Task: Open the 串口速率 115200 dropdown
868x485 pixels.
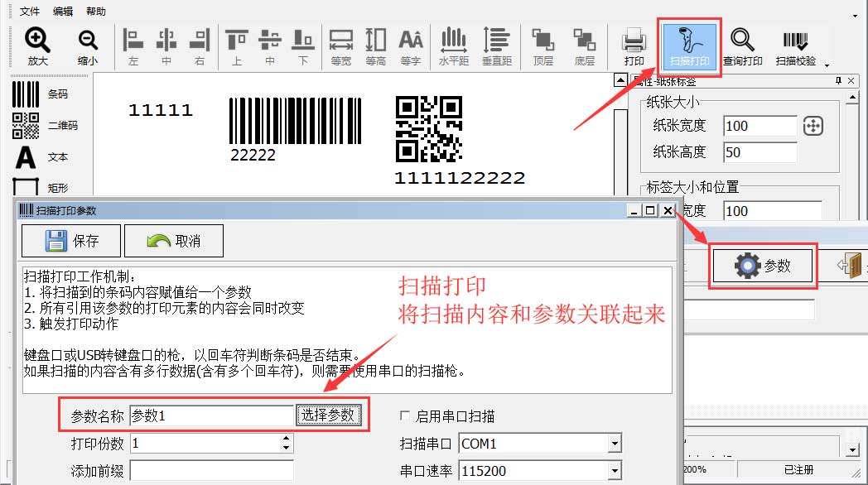Action: point(614,472)
